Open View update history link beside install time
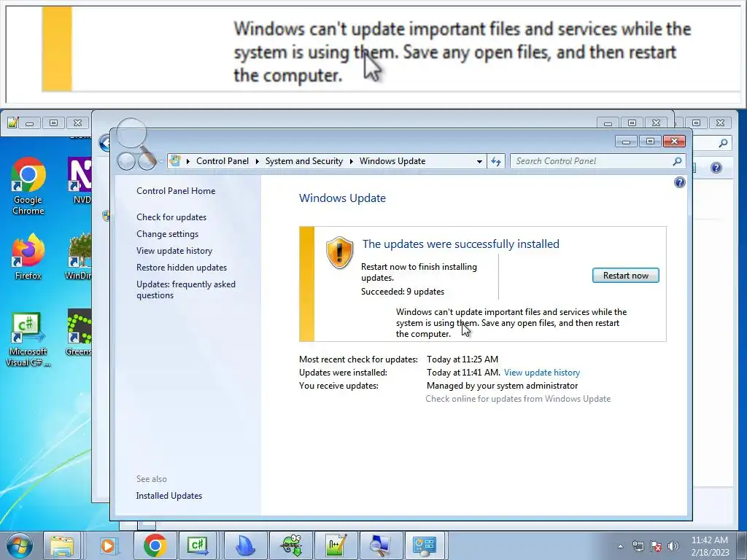 pos(542,373)
